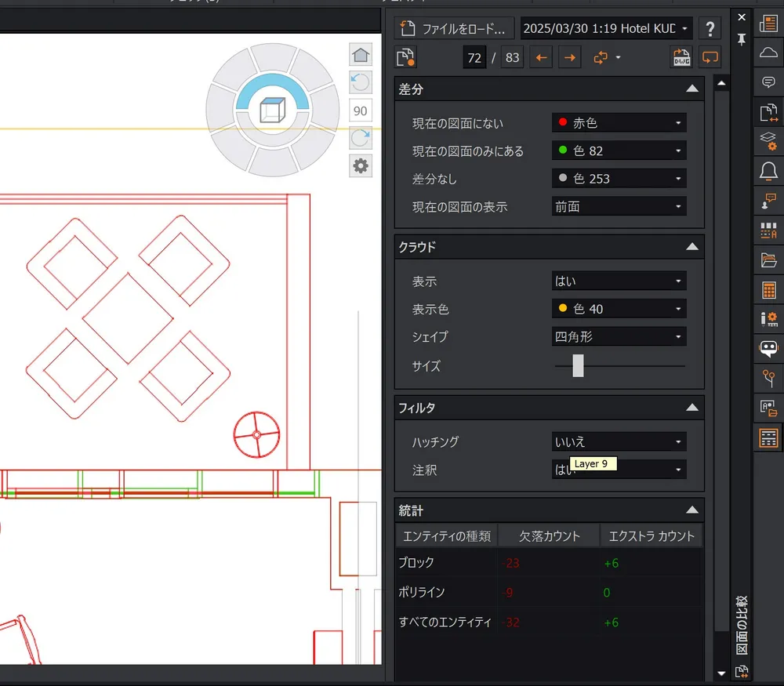
Task: Click the orange loop cycle differences icon
Action: (601, 58)
